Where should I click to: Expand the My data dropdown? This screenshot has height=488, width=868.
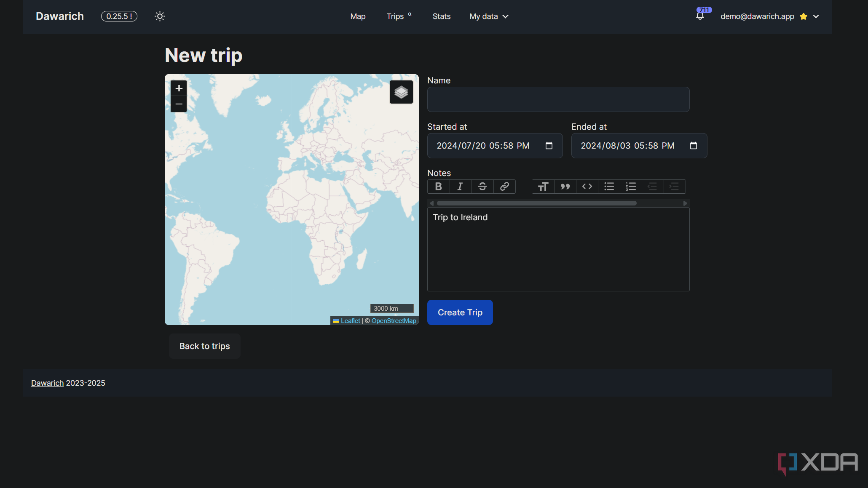[x=489, y=16]
